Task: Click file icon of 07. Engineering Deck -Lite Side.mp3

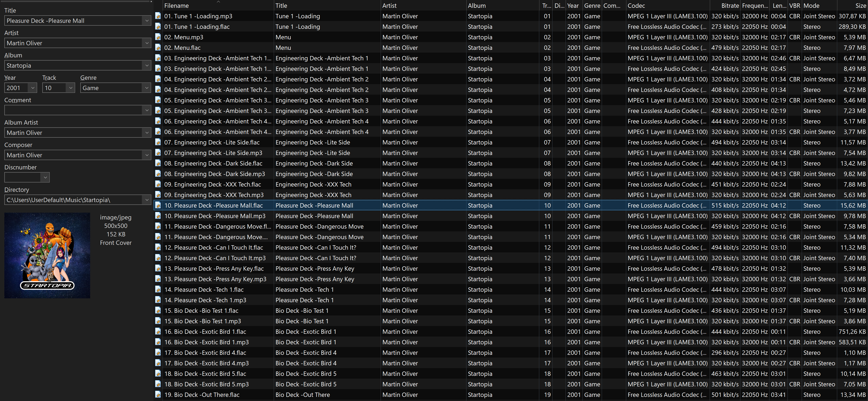Action: click(x=158, y=152)
